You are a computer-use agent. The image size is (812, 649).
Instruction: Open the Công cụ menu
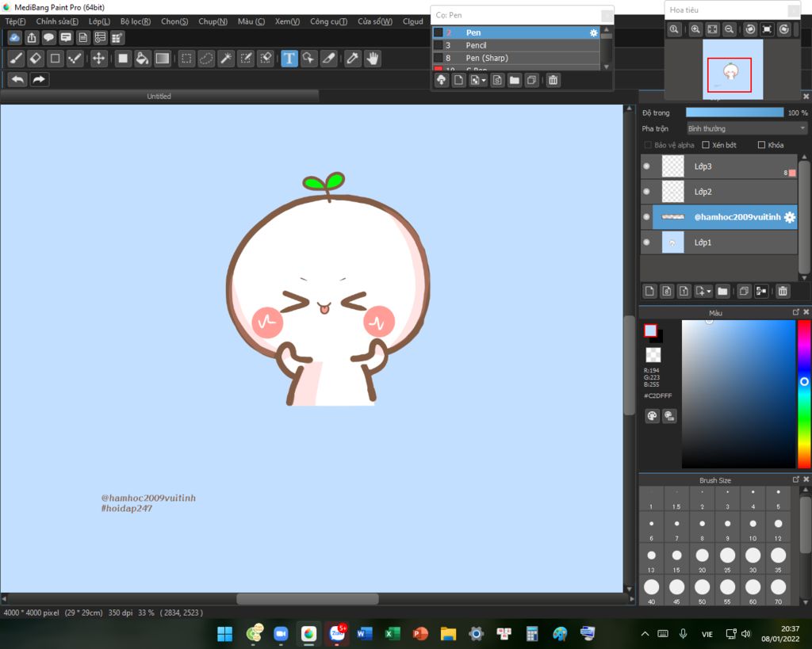pos(328,21)
